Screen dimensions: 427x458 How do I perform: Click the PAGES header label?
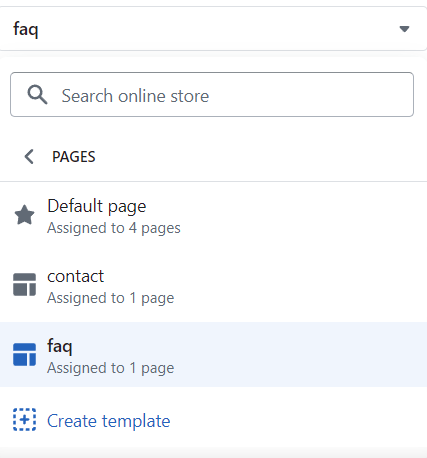74,157
